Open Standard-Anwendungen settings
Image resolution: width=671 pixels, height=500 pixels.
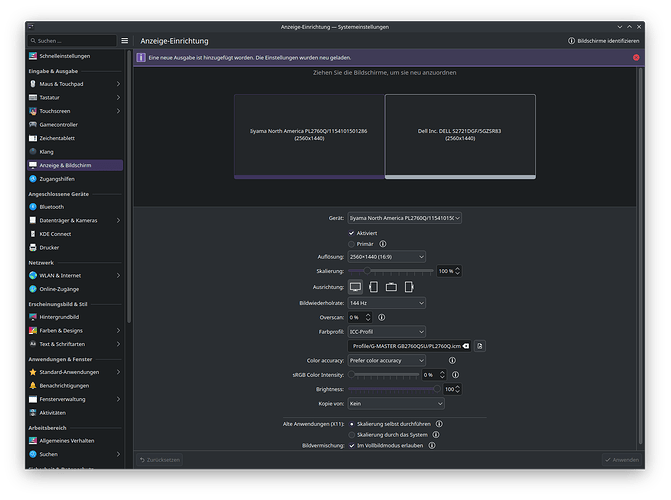pyautogui.click(x=75, y=372)
